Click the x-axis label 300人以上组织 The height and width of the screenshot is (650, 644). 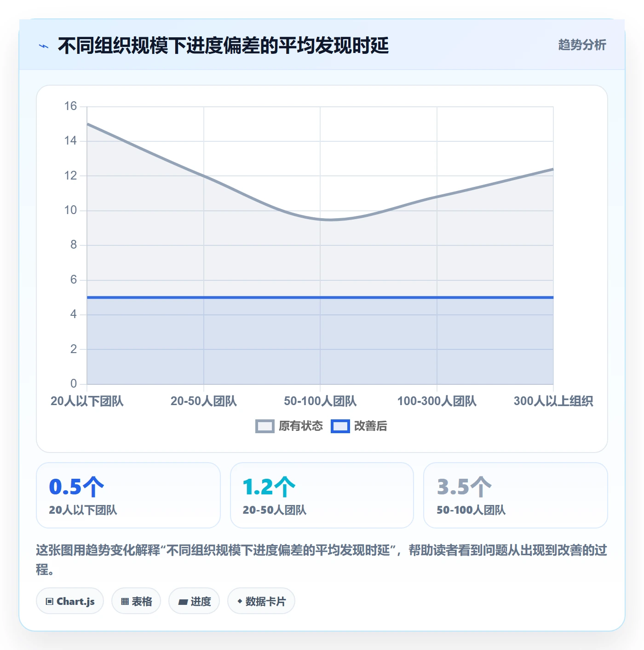click(x=553, y=401)
